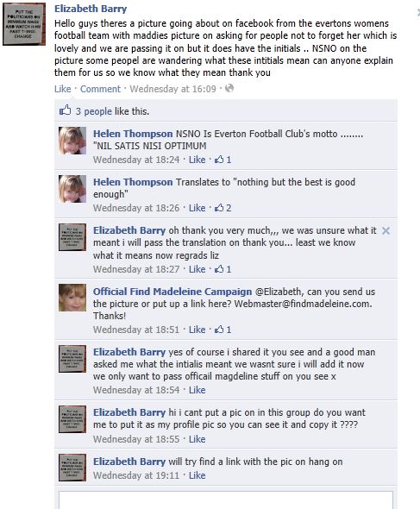Click the Comment link under the main post
This screenshot has height=509, width=420.
(100, 89)
